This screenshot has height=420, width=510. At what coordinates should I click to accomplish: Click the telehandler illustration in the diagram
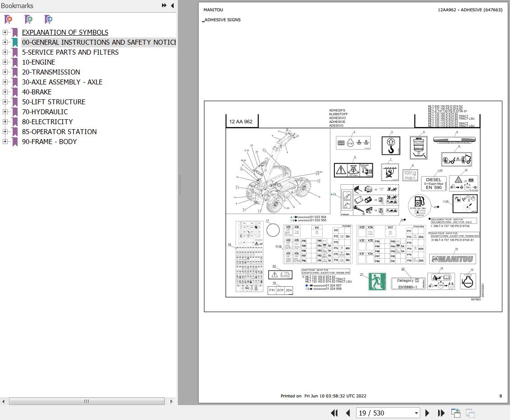(x=278, y=171)
